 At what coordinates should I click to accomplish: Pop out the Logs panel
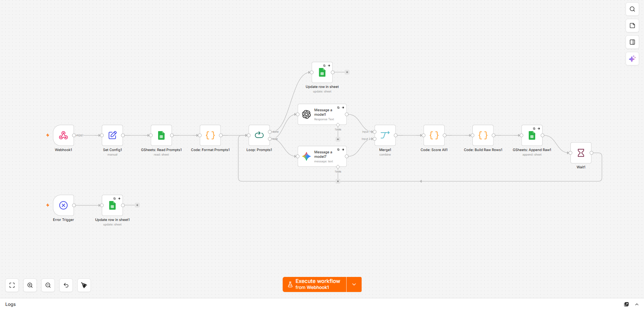click(x=626, y=304)
